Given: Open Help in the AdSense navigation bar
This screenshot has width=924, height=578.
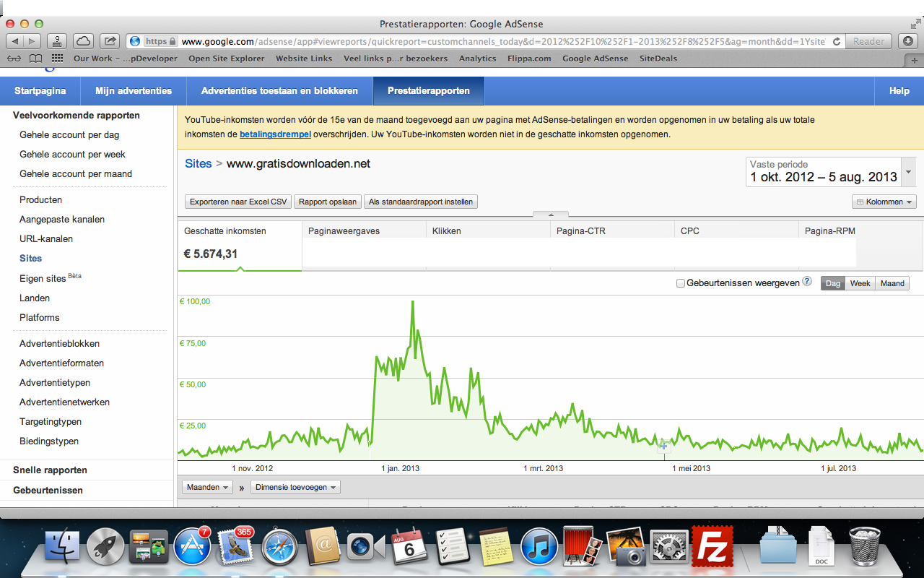Looking at the screenshot, I should [x=899, y=91].
